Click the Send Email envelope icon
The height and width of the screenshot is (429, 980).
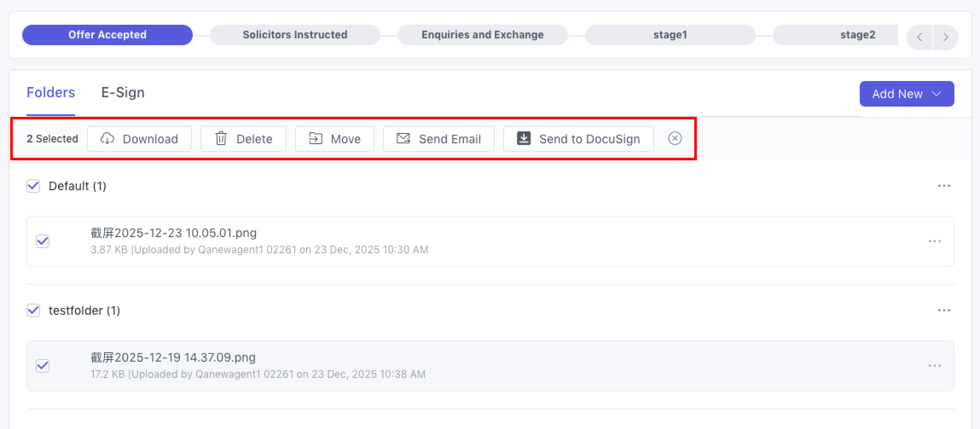tap(403, 139)
